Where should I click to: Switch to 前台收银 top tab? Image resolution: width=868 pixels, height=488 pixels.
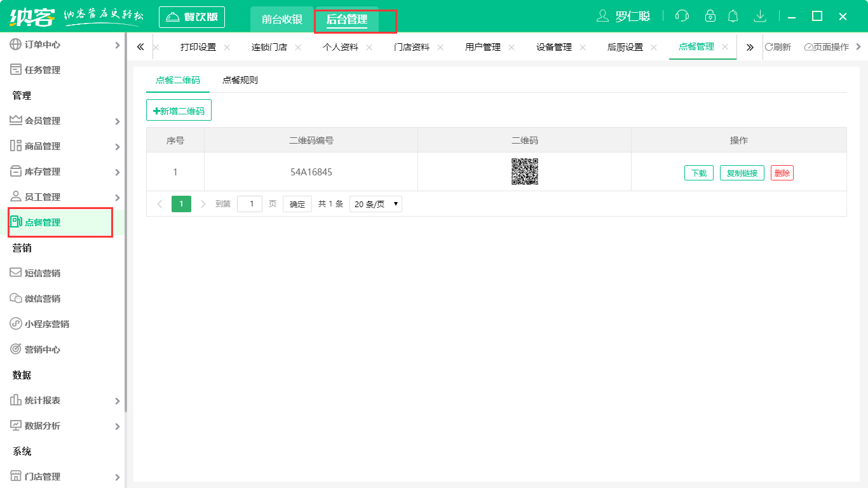(x=281, y=19)
